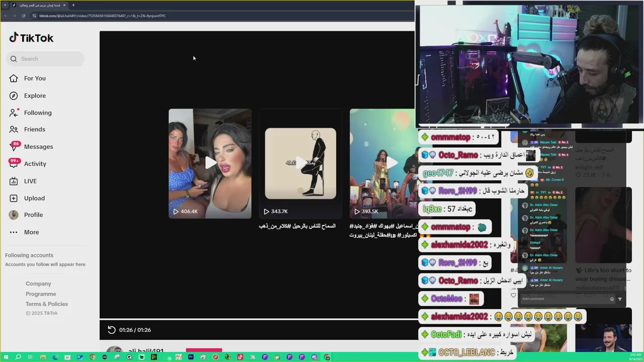The image size is (644, 362).
Task: Click the 01:26 / 01:26 time display
Action: tap(135, 330)
